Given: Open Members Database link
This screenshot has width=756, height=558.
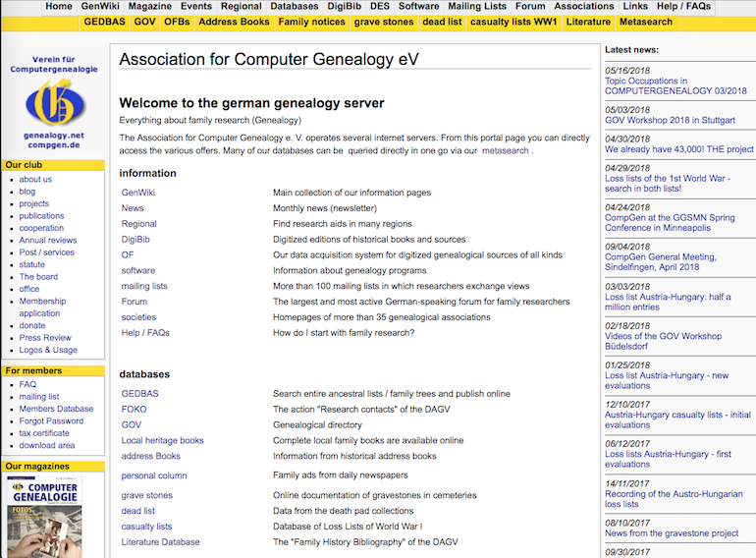Looking at the screenshot, I should coord(56,409).
